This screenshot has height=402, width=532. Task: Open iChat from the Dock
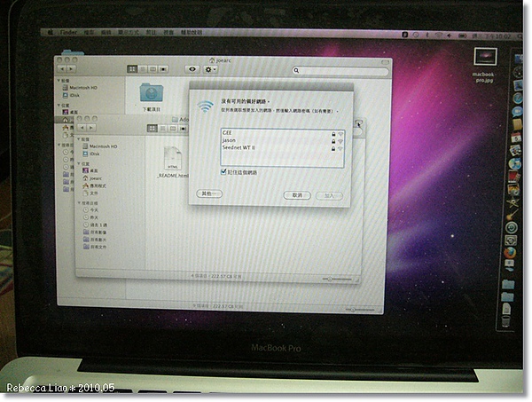517,112
